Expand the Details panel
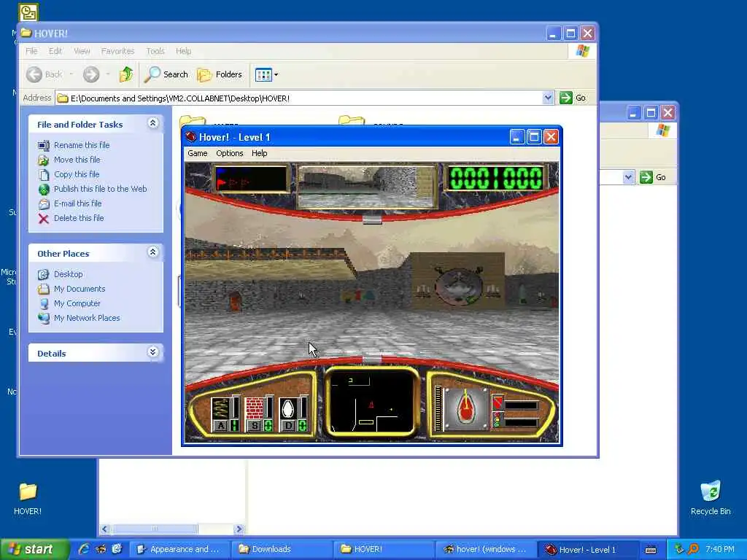The height and width of the screenshot is (560, 747). click(x=153, y=352)
